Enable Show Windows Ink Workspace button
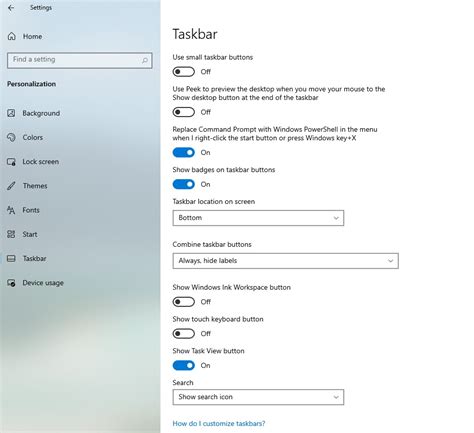 pos(184,302)
